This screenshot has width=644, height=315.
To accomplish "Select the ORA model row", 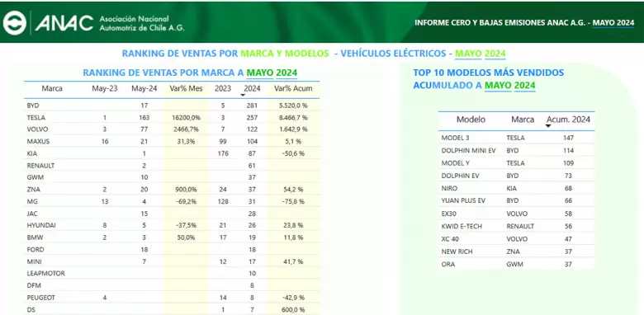I will (x=516, y=264).
